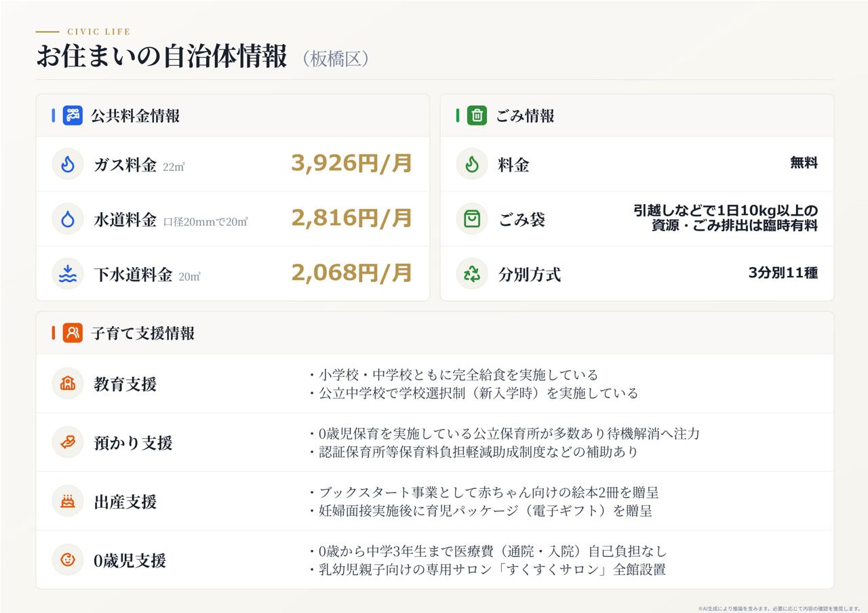The height and width of the screenshot is (613, 868).
Task: Select the cake icon next to 出産支援
Action: (68, 502)
